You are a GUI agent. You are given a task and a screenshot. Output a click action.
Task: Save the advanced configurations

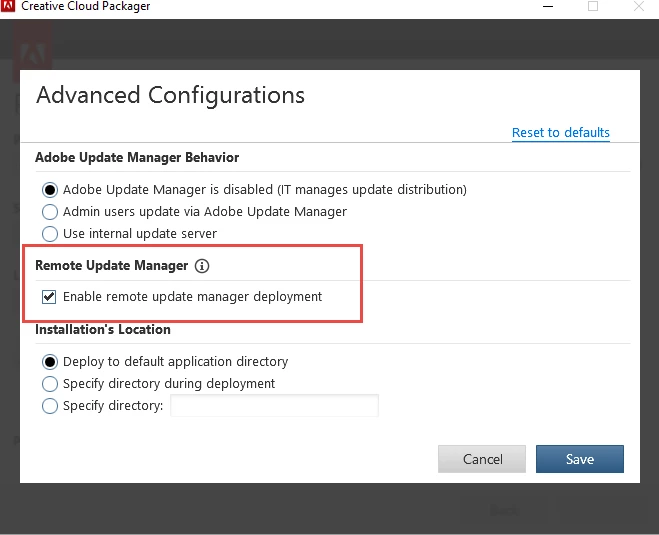coord(580,459)
